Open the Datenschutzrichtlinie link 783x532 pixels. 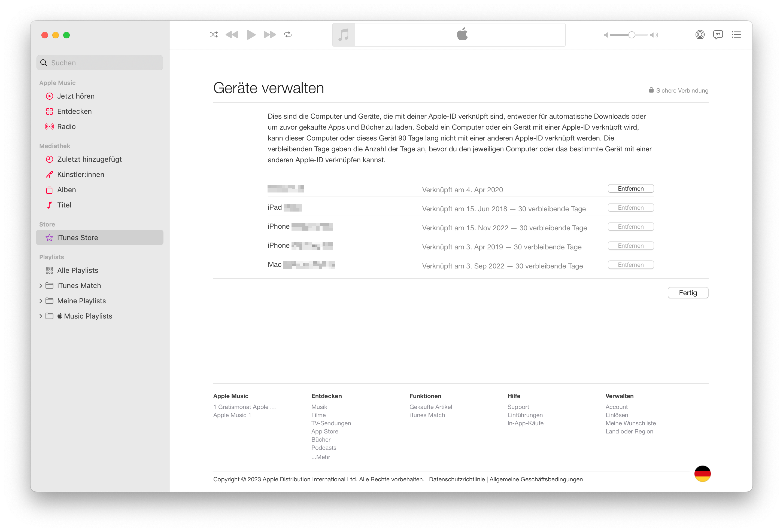457,479
